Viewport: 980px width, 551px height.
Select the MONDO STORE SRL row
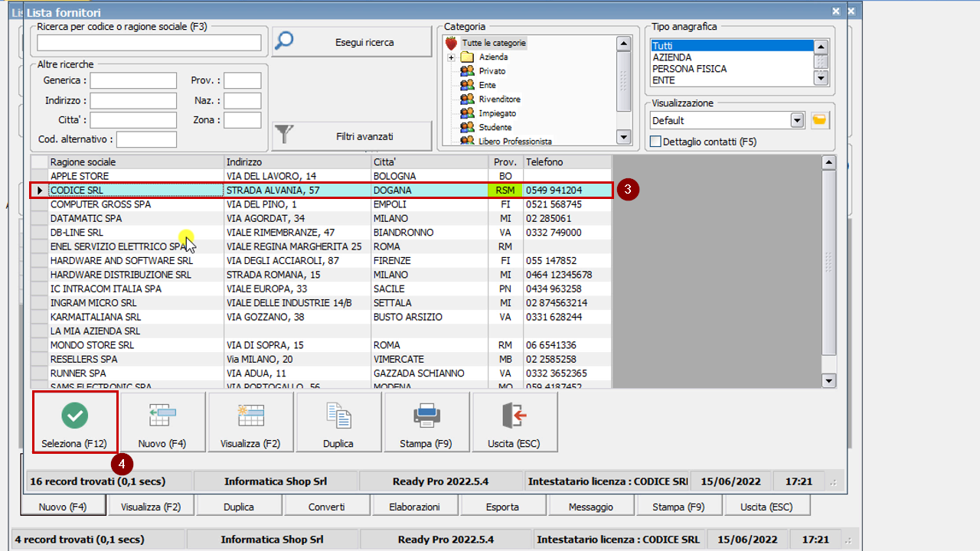(x=321, y=345)
